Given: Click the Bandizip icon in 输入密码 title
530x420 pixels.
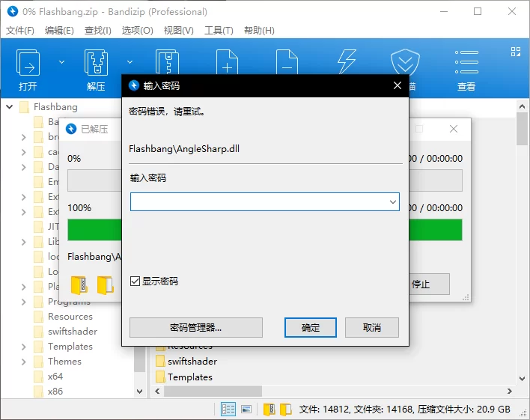Looking at the screenshot, I should point(134,85).
